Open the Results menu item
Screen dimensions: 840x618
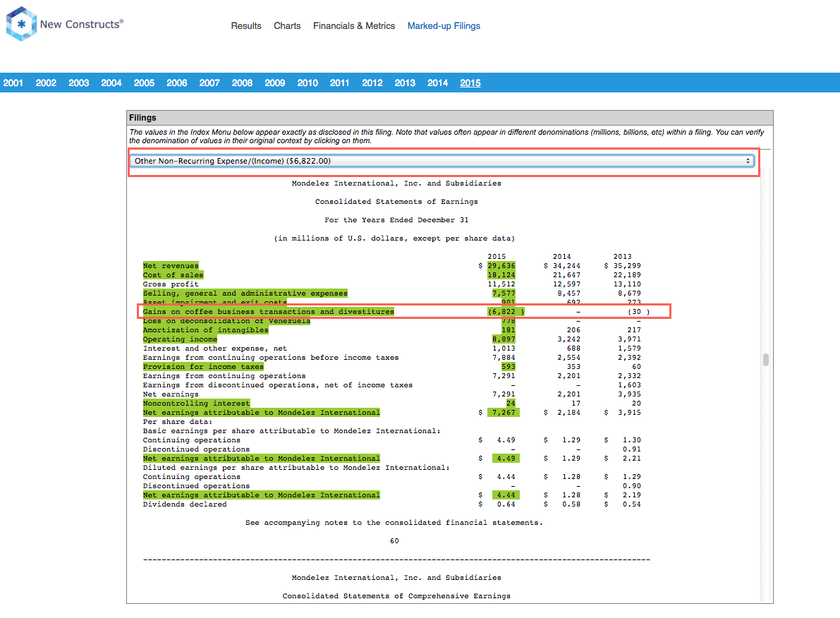tap(246, 25)
